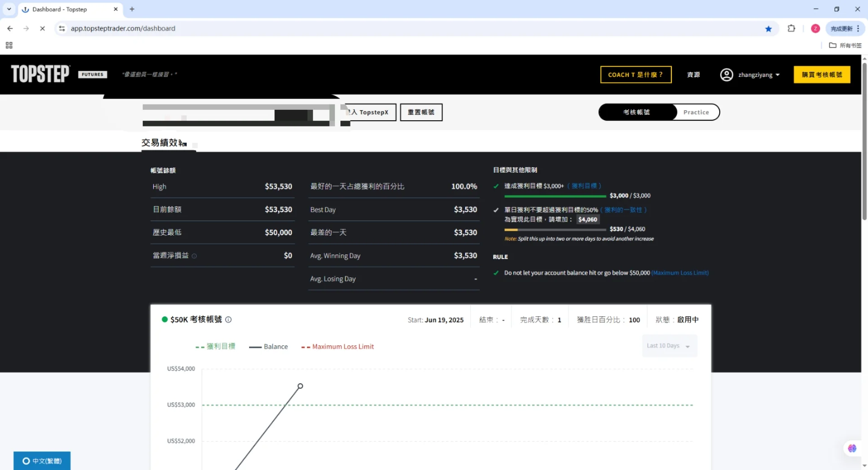Click the browser forward arrow
Image resolution: width=868 pixels, height=470 pixels.
pos(26,28)
